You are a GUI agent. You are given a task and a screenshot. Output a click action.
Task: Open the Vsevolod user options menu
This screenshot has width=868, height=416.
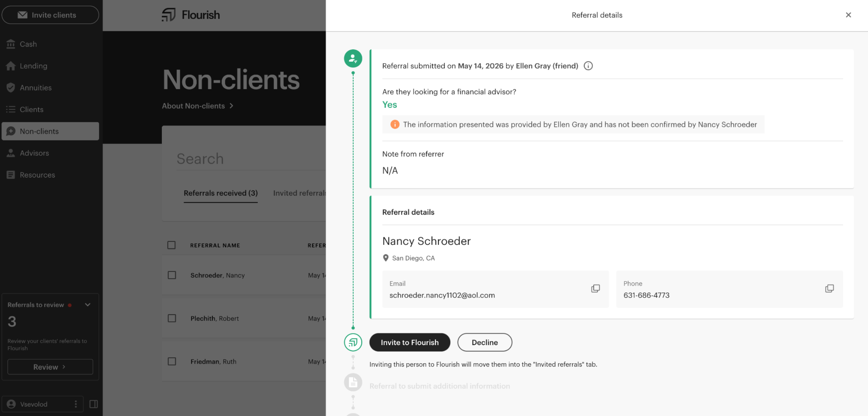pyautogui.click(x=76, y=404)
